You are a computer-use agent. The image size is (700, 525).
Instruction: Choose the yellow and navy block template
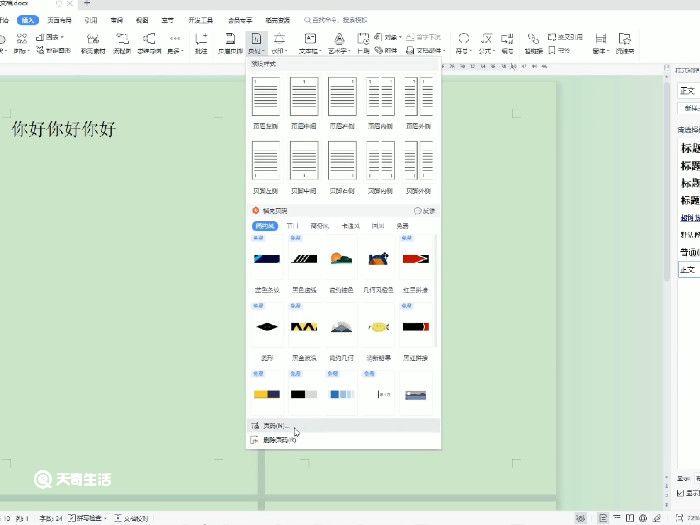tap(267, 394)
